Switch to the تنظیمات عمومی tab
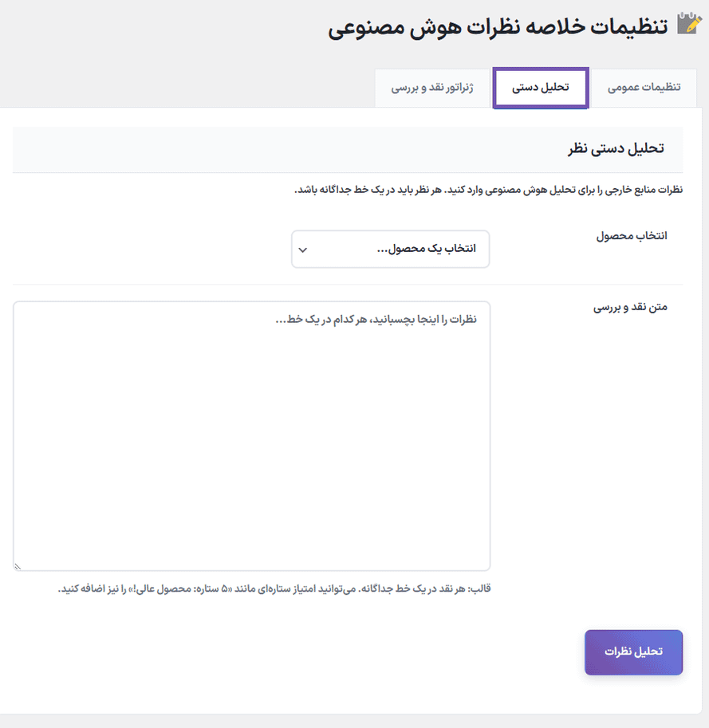 [x=644, y=87]
